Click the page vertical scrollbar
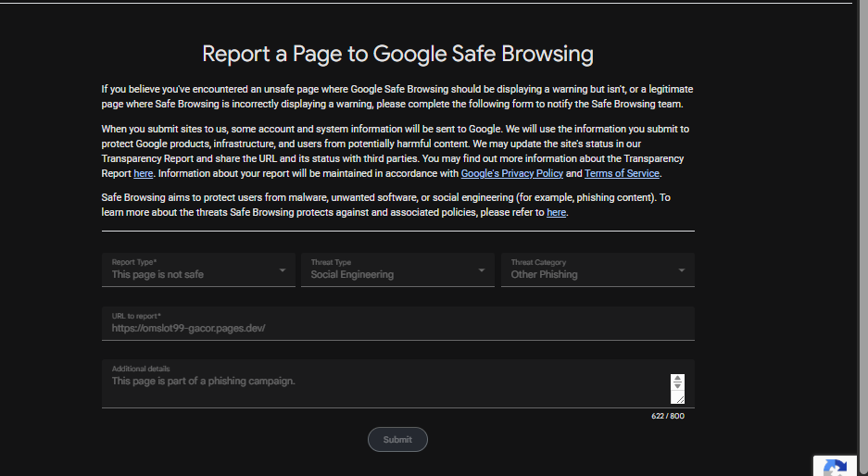Image resolution: width=868 pixels, height=476 pixels. [x=862, y=238]
